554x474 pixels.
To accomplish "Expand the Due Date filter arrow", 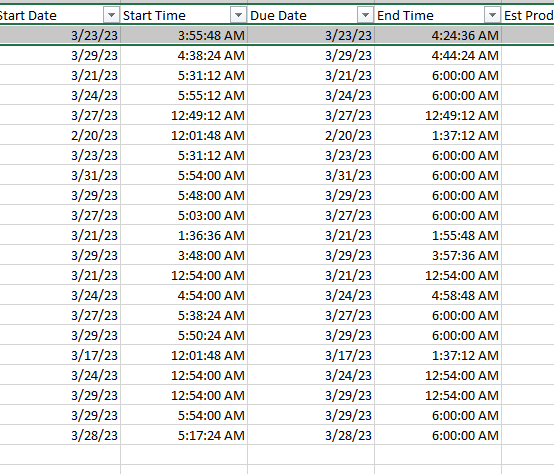I will coord(365,15).
